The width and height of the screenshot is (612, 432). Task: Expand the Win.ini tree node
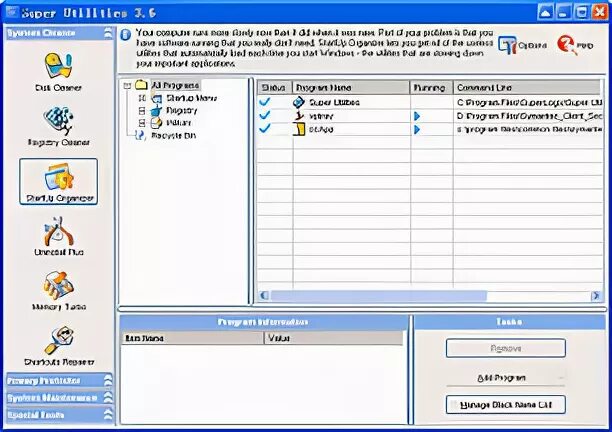click(x=142, y=123)
